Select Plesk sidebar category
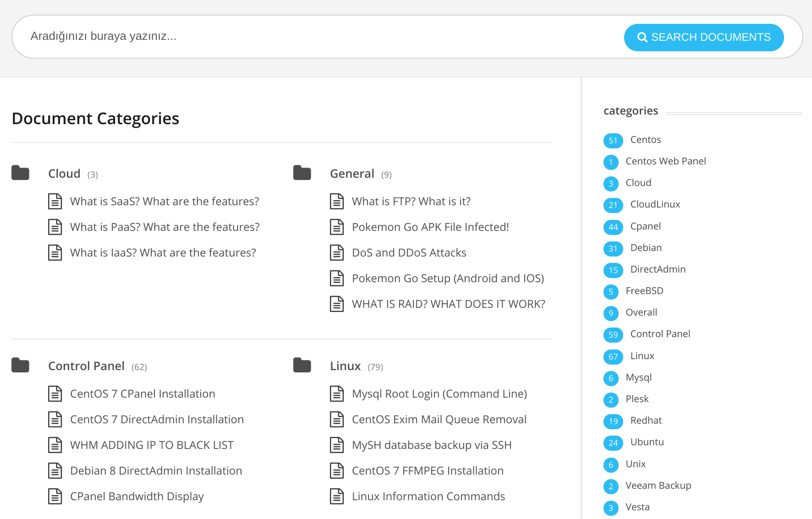Screen dimensions: 812x519 637,399
